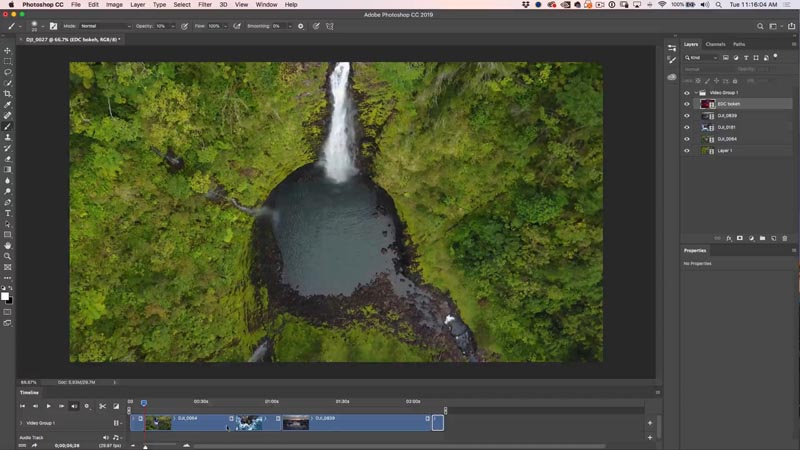Viewport: 800px width, 450px height.
Task: Select the Eyedropper tool
Action: tap(8, 105)
